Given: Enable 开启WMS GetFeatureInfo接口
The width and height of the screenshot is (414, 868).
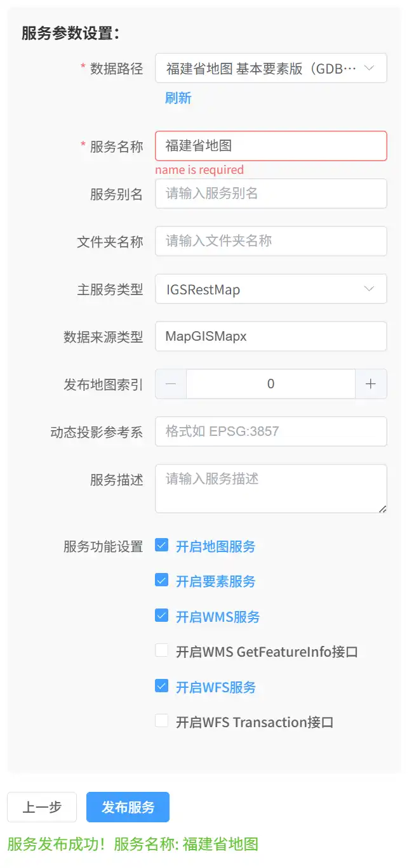Looking at the screenshot, I should click(x=161, y=650).
